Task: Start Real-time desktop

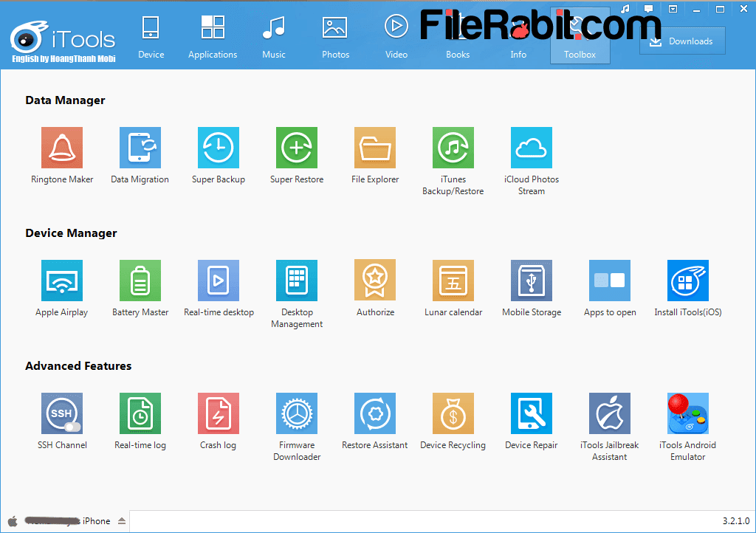Action: tap(219, 281)
